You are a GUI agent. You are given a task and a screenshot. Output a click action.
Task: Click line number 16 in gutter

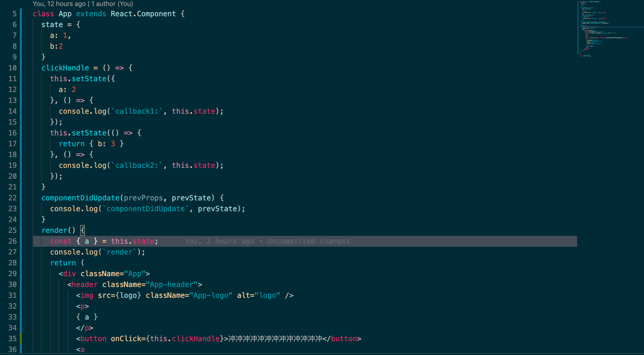click(12, 133)
